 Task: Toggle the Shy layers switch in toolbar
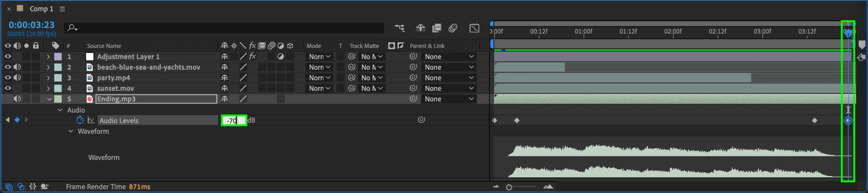coord(420,28)
